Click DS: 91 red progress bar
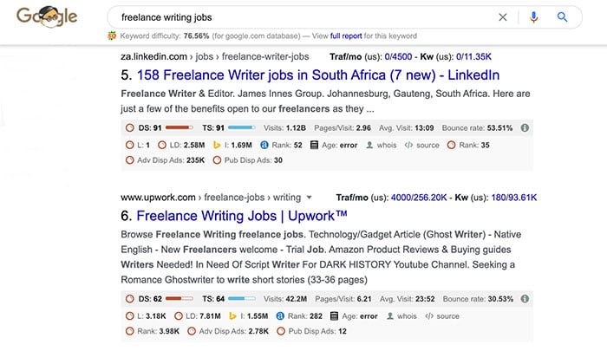Image resolution: width=607 pixels, height=364 pixels. pos(179,127)
